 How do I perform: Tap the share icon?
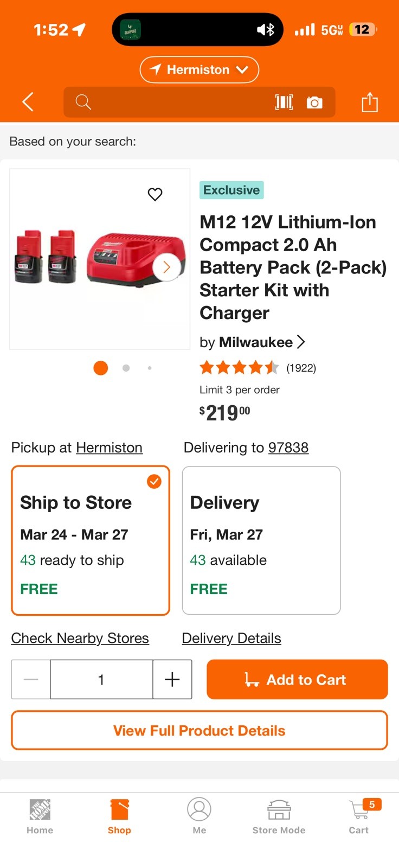370,102
